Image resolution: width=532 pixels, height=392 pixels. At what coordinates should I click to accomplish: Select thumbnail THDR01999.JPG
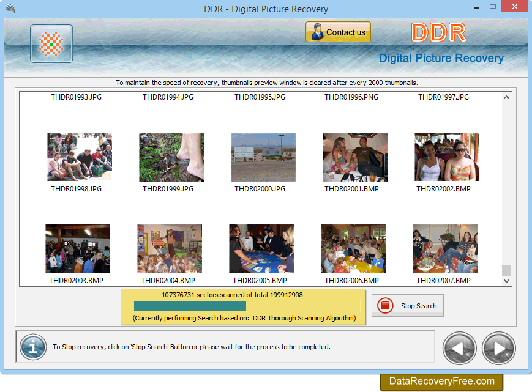[171, 157]
